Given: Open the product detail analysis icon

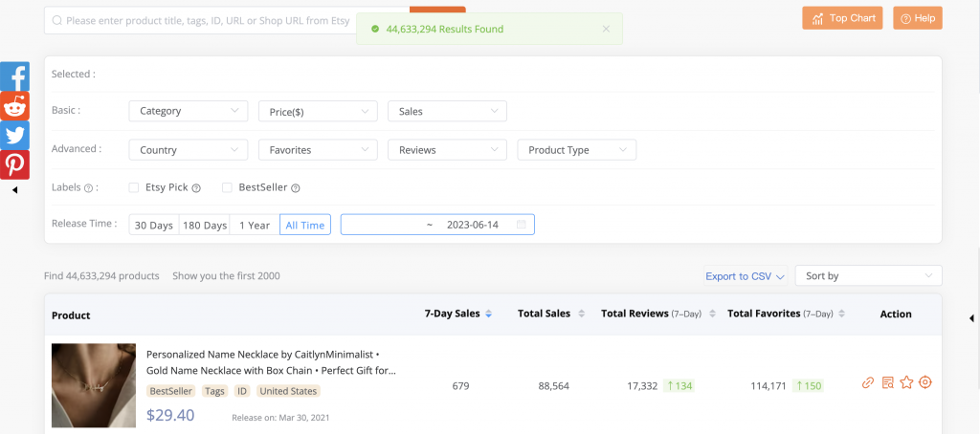Looking at the screenshot, I should point(888,383).
